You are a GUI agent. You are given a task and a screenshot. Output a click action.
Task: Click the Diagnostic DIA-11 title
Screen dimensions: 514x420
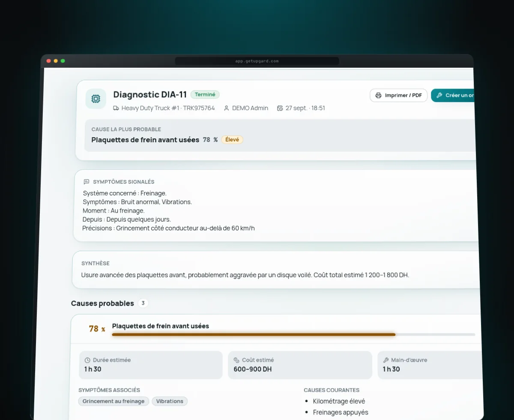(x=150, y=95)
